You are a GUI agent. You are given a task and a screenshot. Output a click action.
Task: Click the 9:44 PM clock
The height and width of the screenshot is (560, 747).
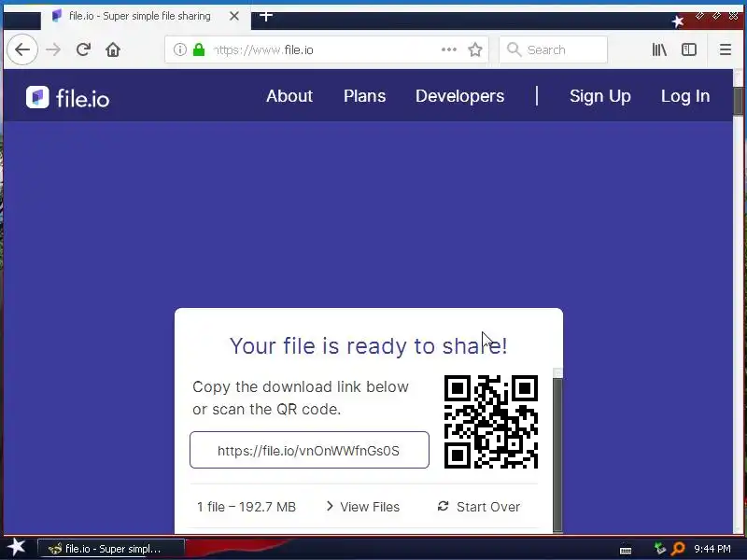(712, 549)
